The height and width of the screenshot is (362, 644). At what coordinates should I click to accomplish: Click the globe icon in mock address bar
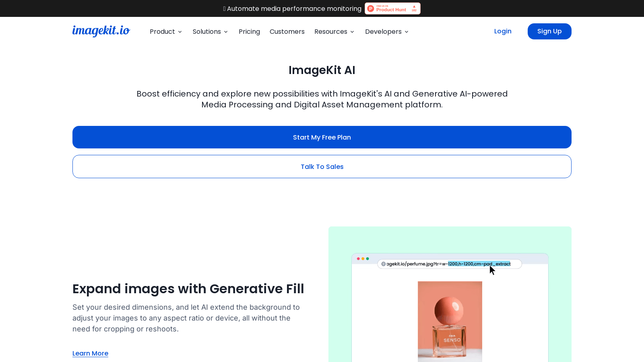click(x=384, y=264)
